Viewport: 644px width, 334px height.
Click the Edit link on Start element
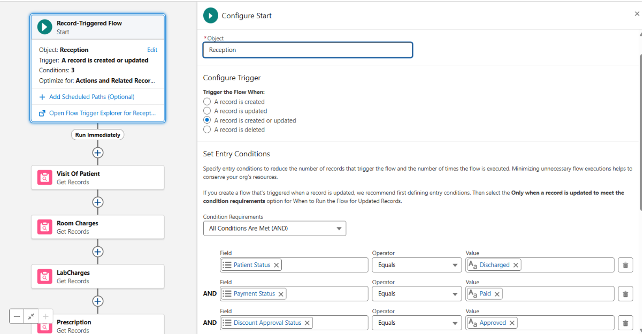click(x=152, y=50)
